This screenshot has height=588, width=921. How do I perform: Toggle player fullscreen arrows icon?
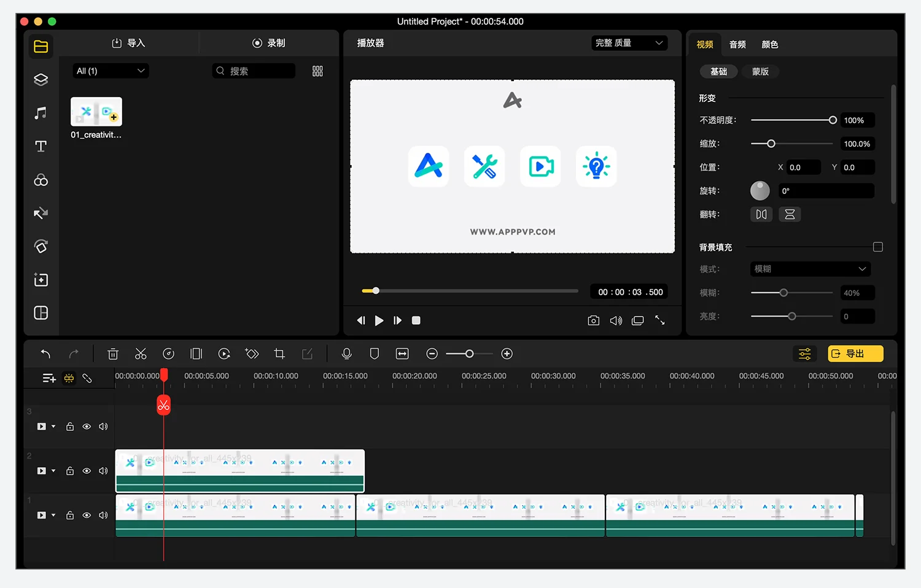tap(660, 320)
